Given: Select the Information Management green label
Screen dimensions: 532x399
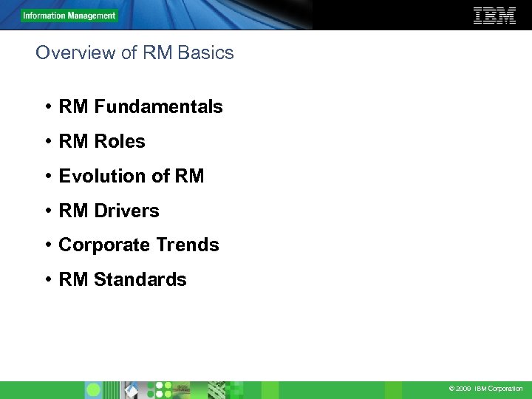Looking at the screenshot, I should point(69,16).
